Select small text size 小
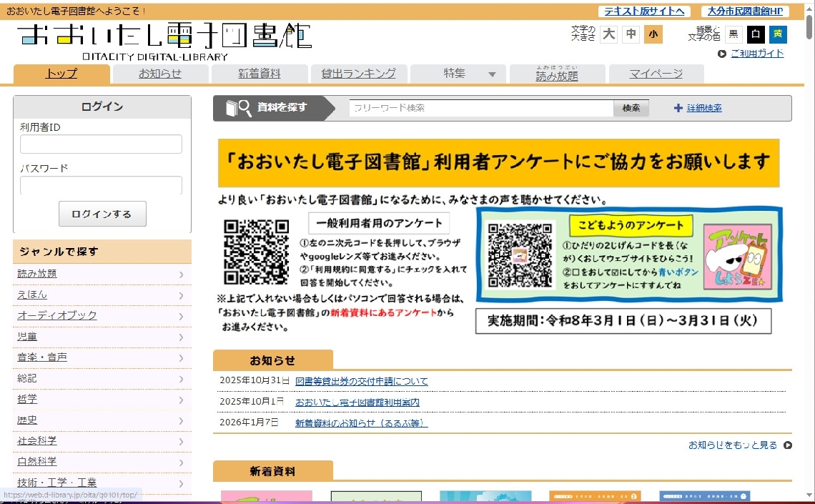 coord(653,34)
